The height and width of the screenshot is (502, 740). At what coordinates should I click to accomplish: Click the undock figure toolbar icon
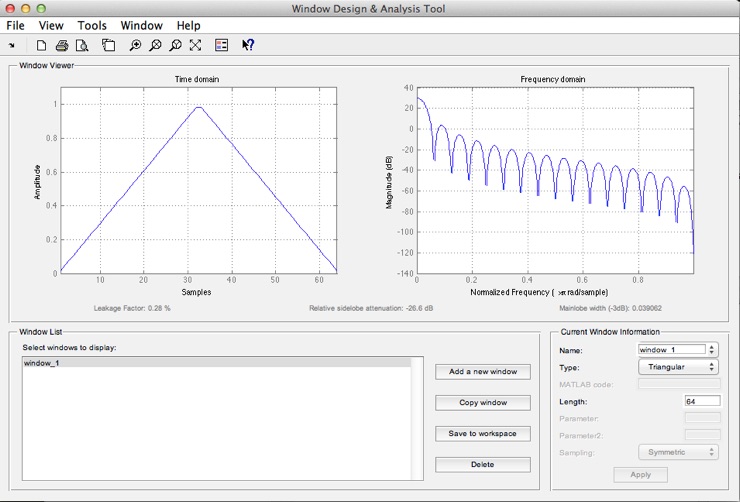(x=109, y=45)
